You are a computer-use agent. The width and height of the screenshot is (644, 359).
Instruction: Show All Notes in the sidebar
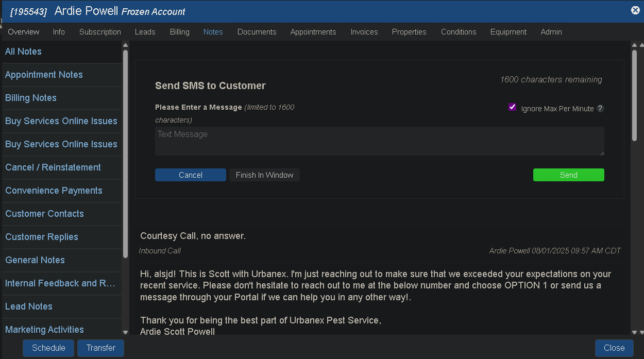click(62, 52)
